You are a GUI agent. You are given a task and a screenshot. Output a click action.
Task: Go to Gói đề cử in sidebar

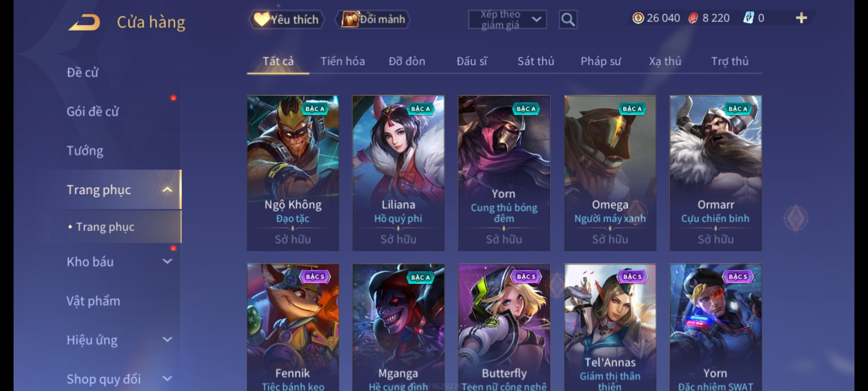click(93, 112)
